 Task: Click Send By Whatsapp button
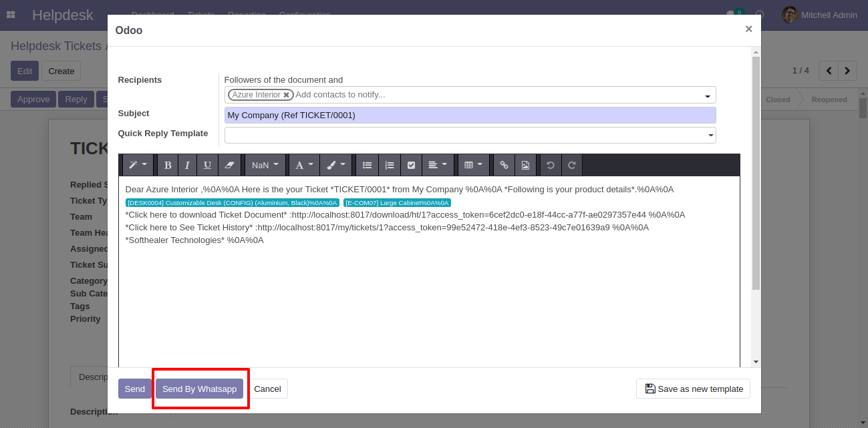tap(199, 389)
